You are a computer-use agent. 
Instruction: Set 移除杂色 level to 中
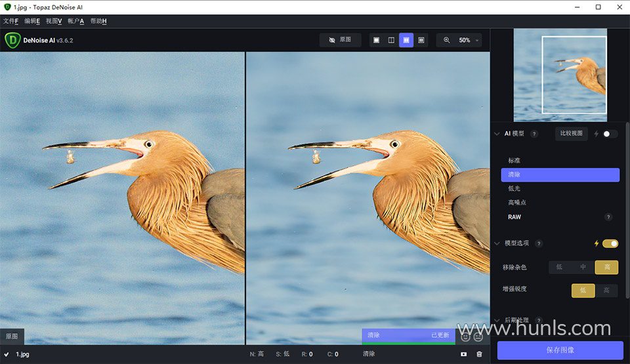coord(583,267)
